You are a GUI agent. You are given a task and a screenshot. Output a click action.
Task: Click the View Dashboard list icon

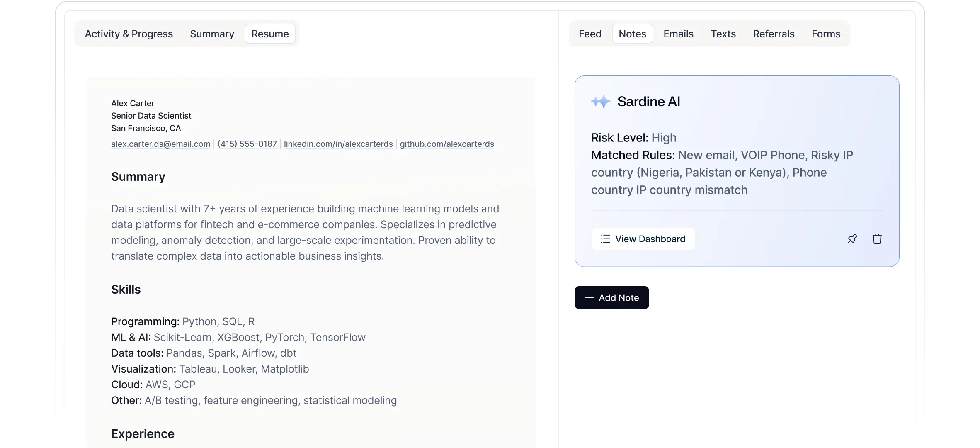[606, 239]
